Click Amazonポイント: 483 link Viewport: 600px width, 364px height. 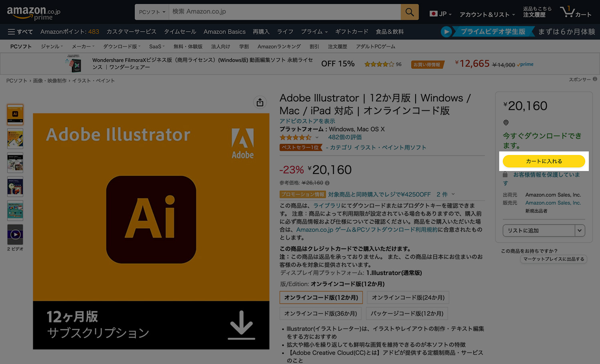70,32
